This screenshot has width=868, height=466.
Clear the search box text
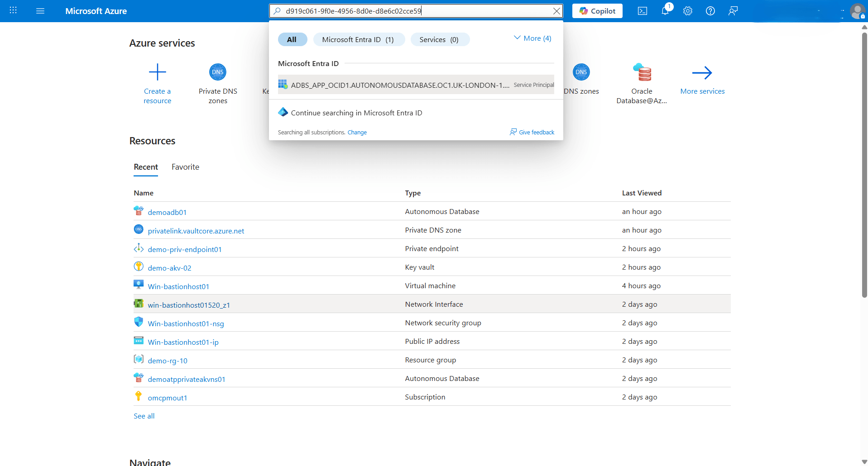556,11
